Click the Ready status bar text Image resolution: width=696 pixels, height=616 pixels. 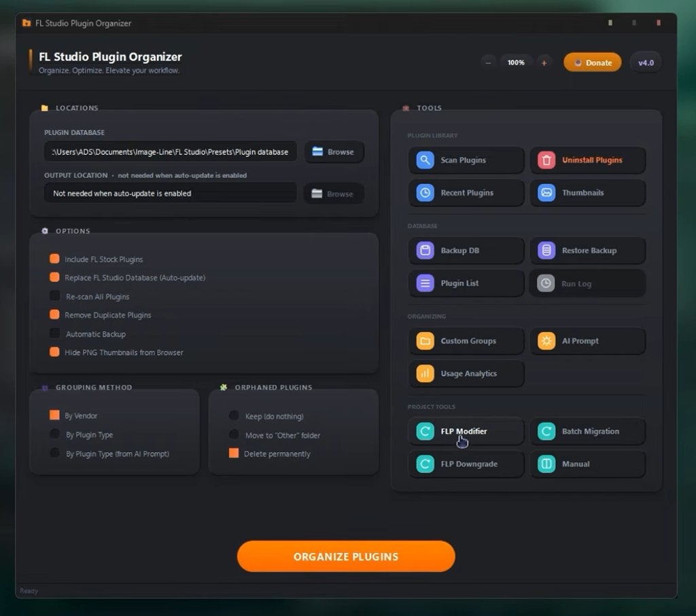[x=29, y=591]
